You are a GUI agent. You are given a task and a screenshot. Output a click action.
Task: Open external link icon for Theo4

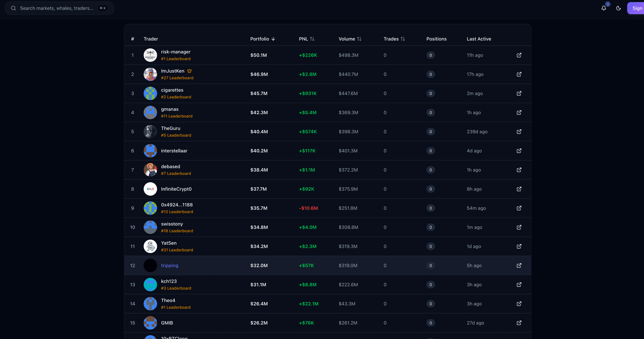click(x=519, y=304)
